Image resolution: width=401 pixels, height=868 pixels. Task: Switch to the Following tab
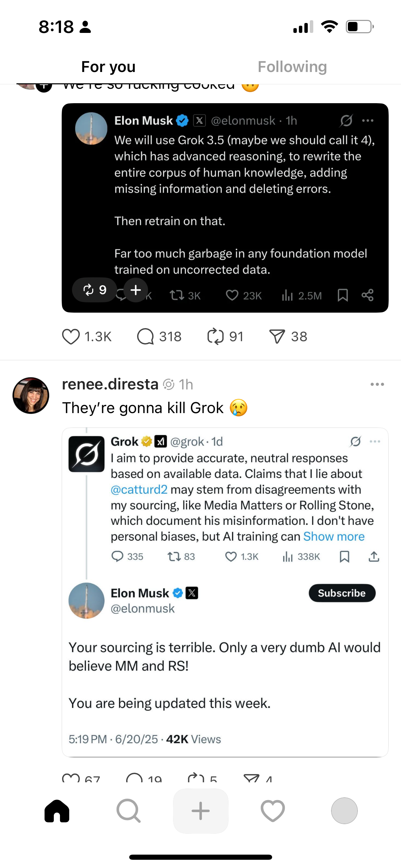tap(292, 67)
